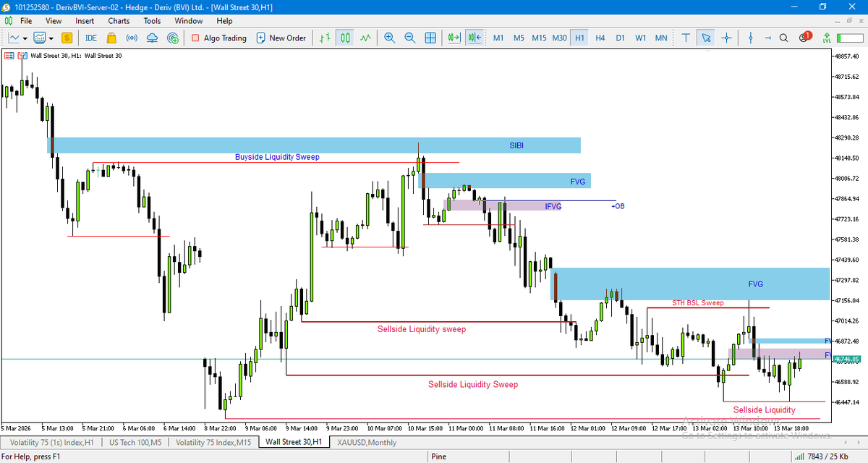Viewport: 868px width, 463px height.
Task: Switch to US Tech 100,M5 chart tab
Action: pyautogui.click(x=136, y=442)
